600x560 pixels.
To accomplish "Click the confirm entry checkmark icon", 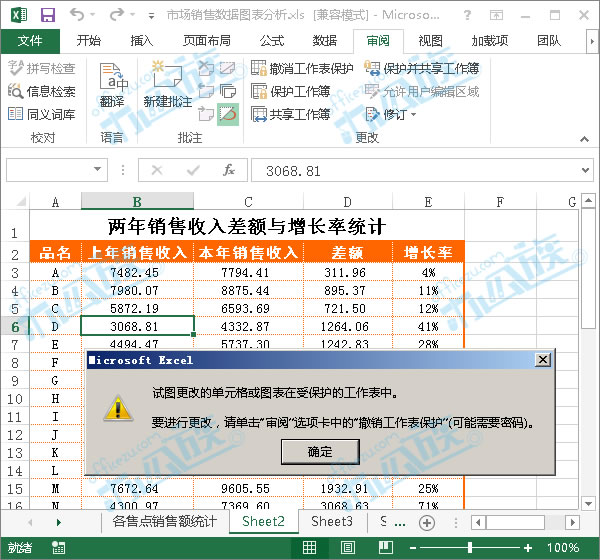I will click(193, 170).
